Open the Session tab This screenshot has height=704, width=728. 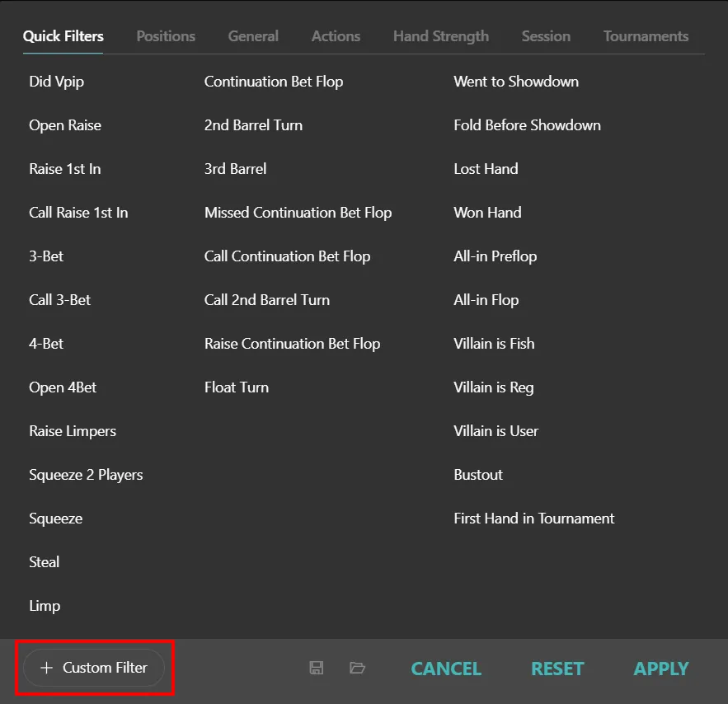(x=546, y=36)
